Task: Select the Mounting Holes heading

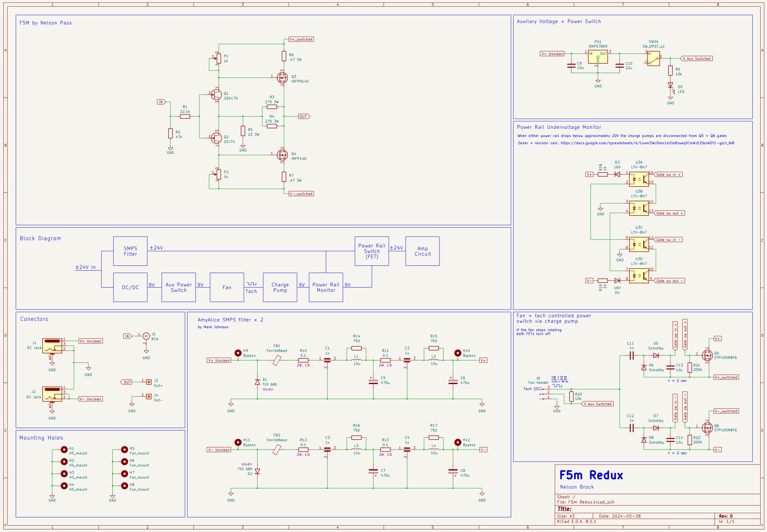Action: pos(41,438)
